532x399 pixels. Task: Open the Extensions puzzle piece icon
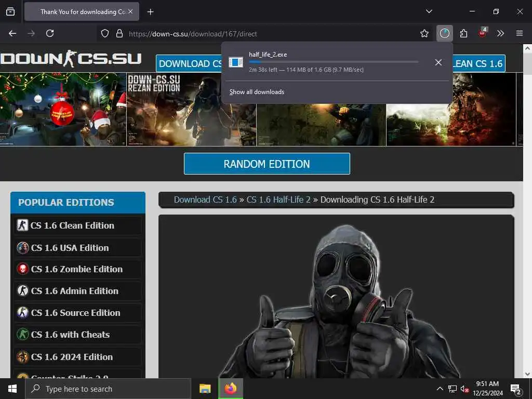463,33
